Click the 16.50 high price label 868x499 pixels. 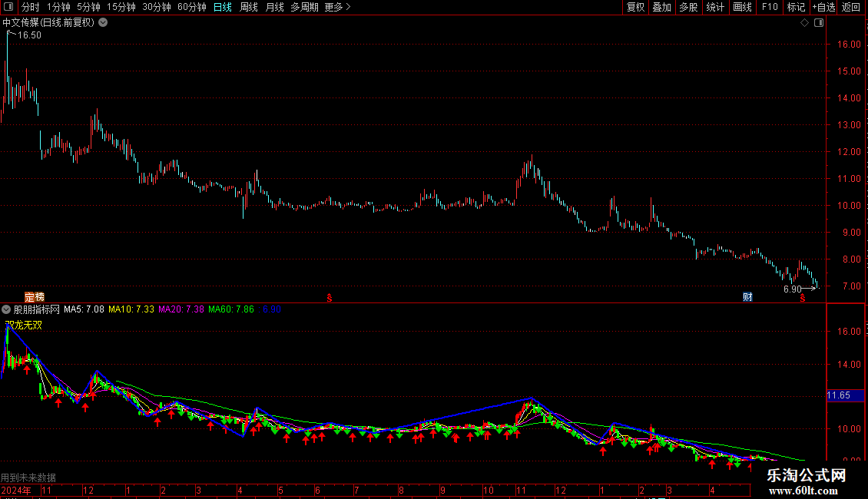(x=29, y=35)
